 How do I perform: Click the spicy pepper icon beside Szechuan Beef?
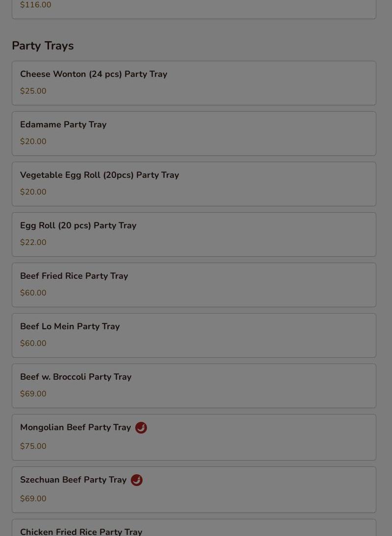(137, 480)
